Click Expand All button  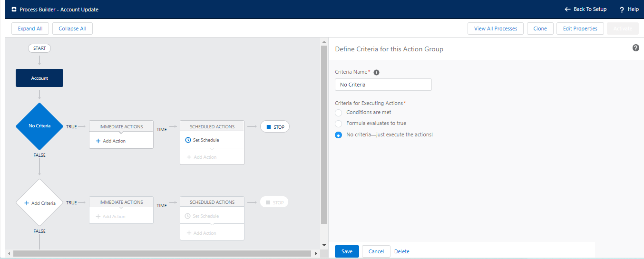point(30,29)
